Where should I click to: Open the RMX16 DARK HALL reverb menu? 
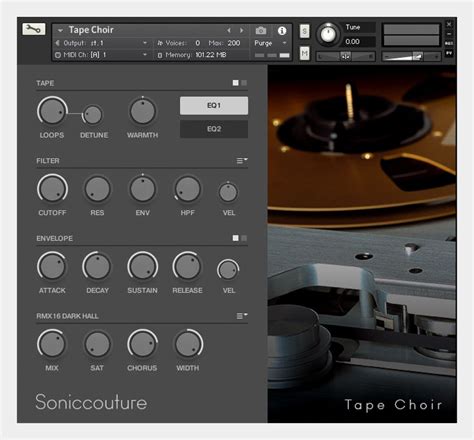[x=242, y=316]
